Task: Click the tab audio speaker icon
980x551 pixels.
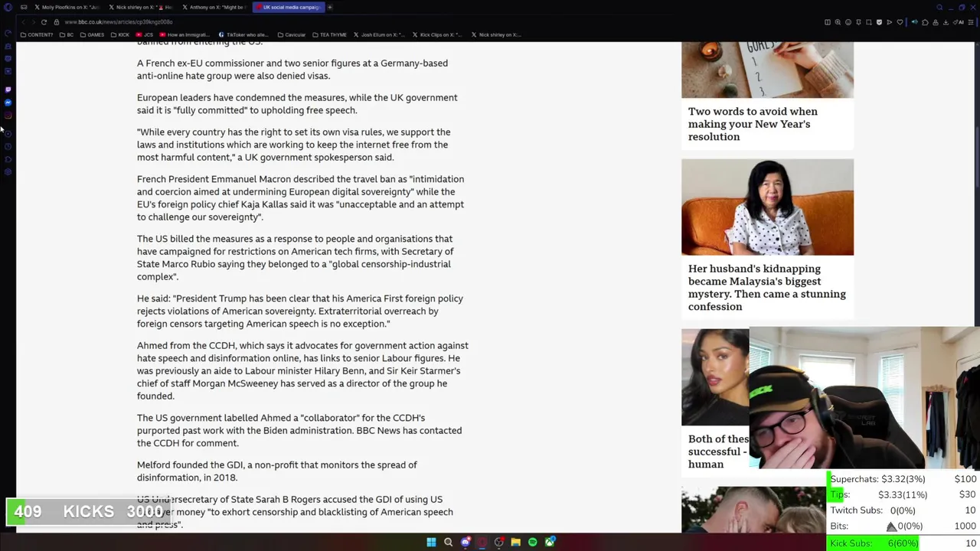Action: tap(915, 22)
